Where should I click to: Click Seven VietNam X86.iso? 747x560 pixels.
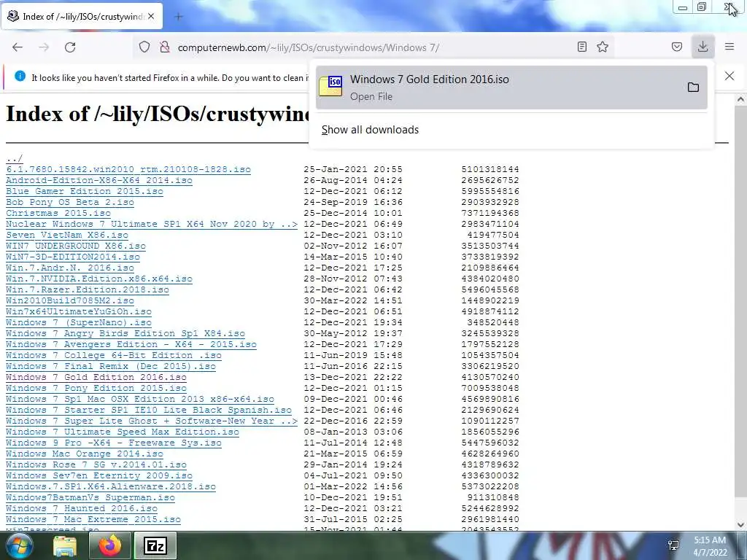(67, 236)
